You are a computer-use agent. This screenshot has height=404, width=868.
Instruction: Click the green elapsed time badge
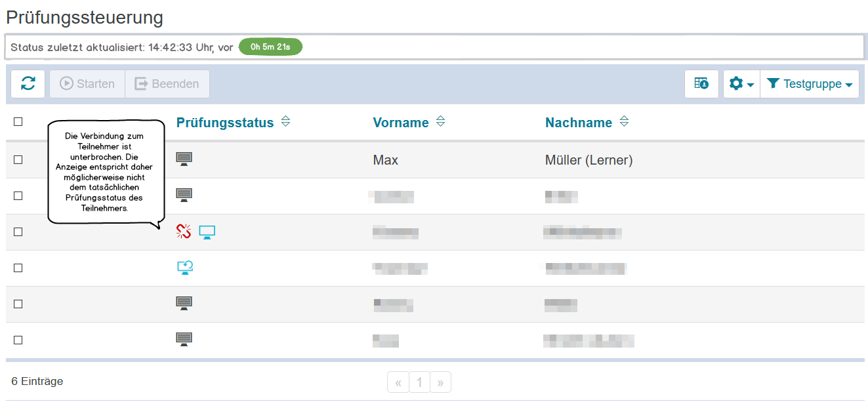coord(270,47)
